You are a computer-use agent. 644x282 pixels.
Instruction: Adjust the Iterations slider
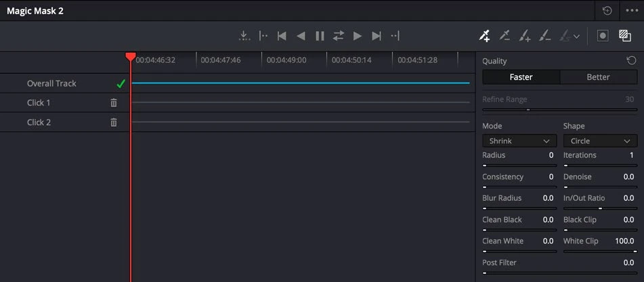[x=600, y=166]
